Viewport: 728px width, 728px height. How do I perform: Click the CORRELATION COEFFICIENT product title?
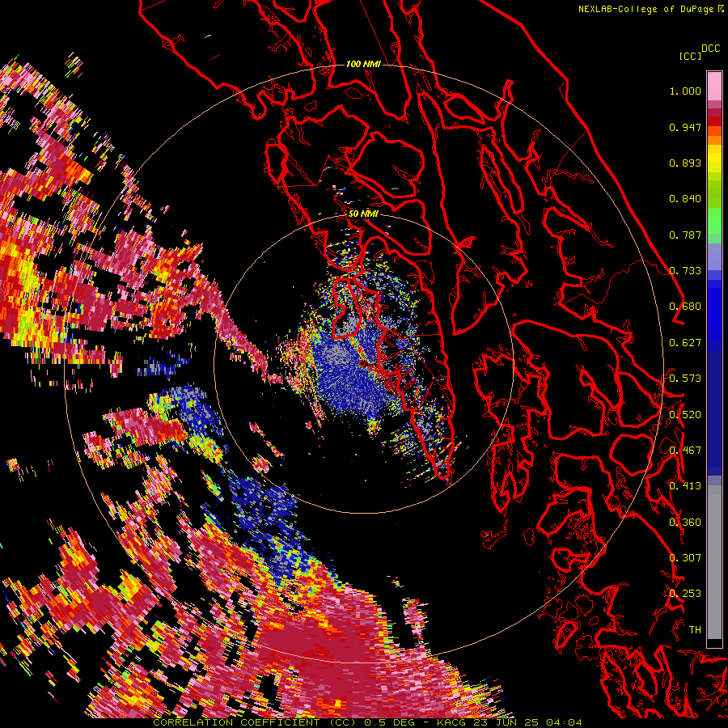pyautogui.click(x=255, y=722)
